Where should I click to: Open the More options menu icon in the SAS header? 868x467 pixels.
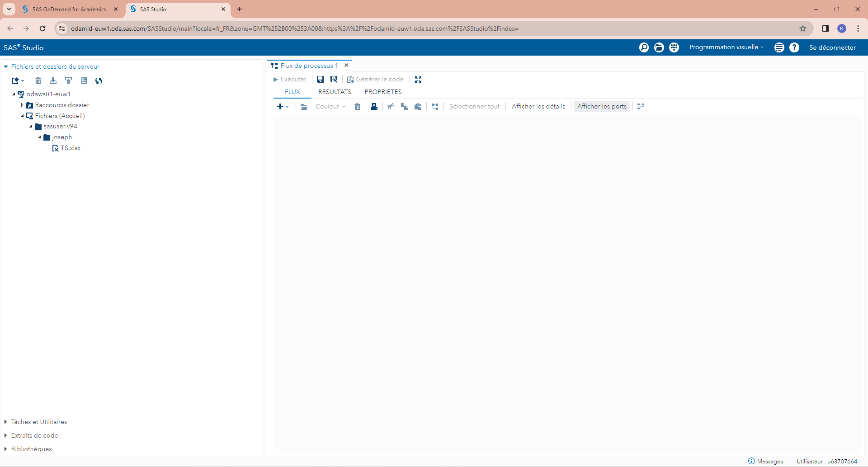[x=779, y=47]
